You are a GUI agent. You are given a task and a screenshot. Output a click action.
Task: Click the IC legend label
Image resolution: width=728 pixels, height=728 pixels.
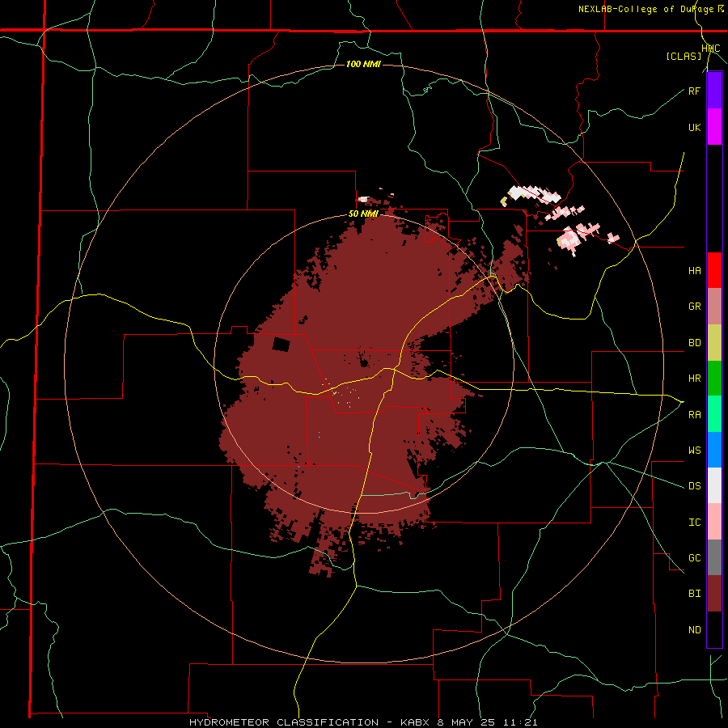pyautogui.click(x=694, y=522)
